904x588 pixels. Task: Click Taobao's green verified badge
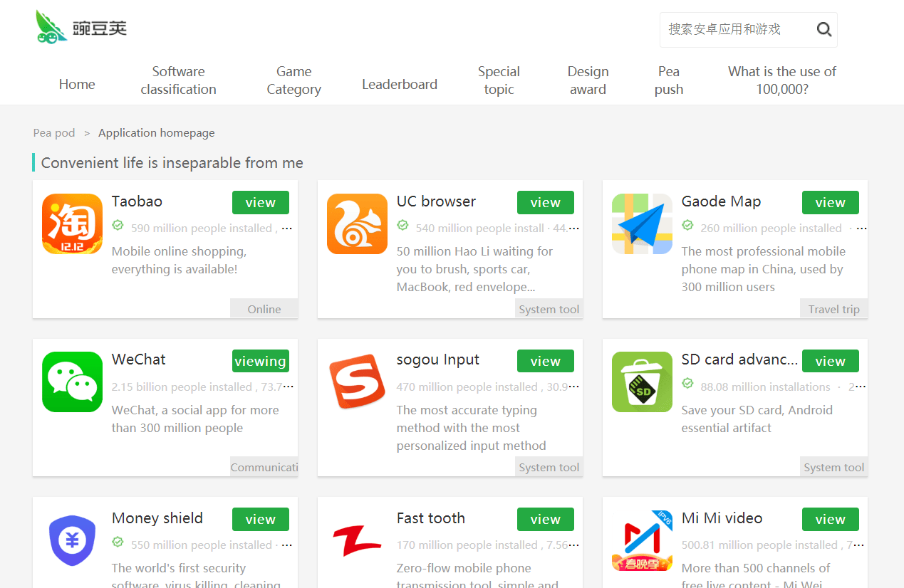click(x=118, y=226)
